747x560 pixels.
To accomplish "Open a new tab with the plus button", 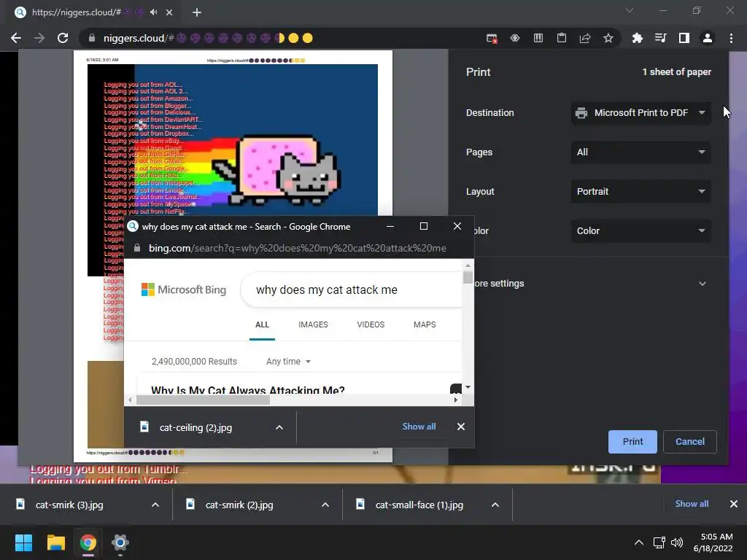I will 197,13.
